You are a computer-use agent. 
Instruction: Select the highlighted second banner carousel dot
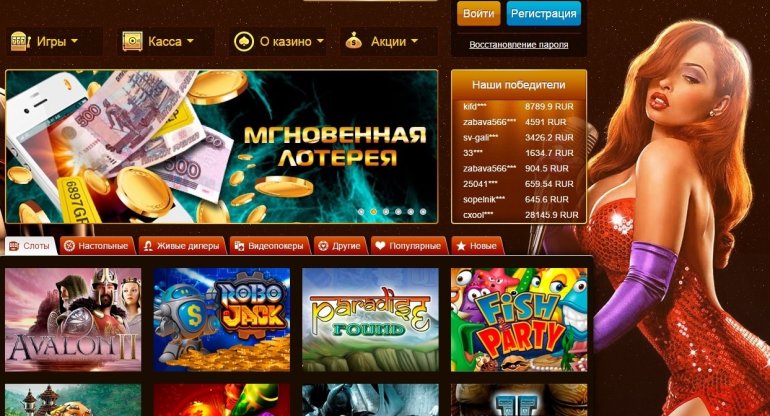pos(373,212)
